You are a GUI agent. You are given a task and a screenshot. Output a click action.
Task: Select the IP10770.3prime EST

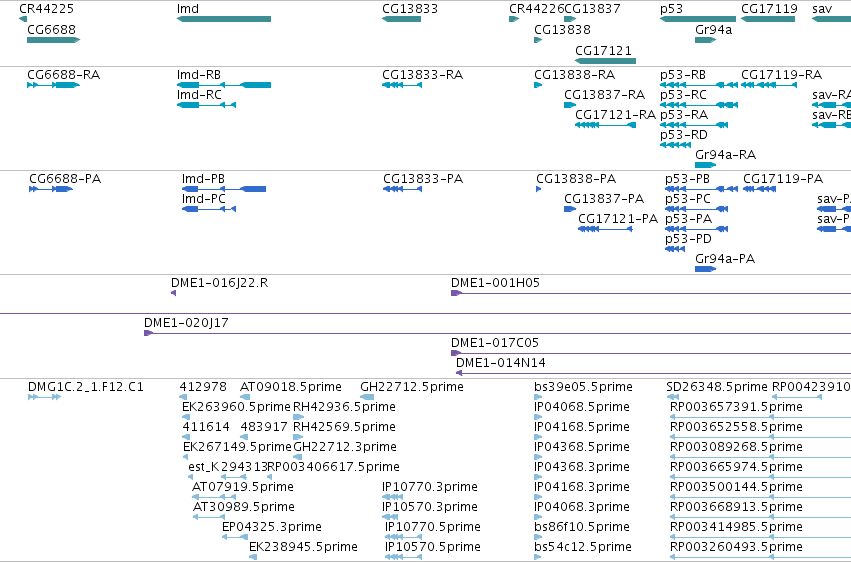click(x=392, y=497)
